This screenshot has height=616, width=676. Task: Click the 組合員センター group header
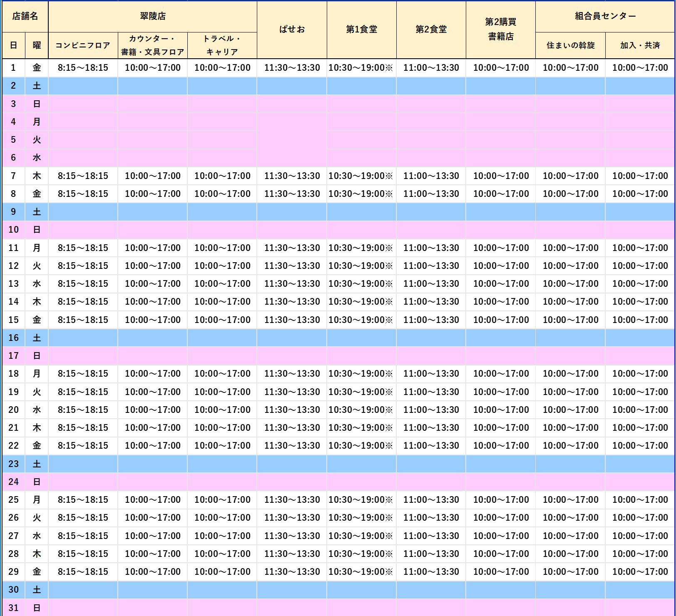click(x=605, y=16)
